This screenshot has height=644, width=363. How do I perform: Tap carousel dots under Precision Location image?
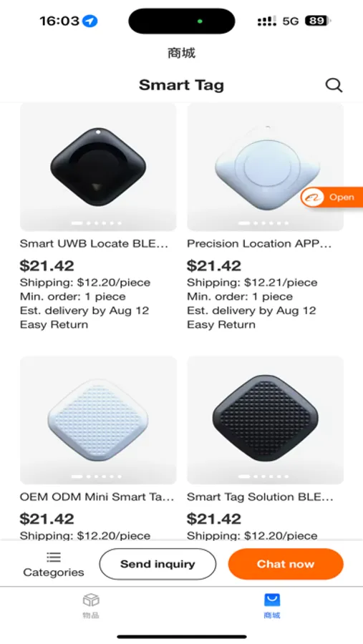tap(263, 223)
